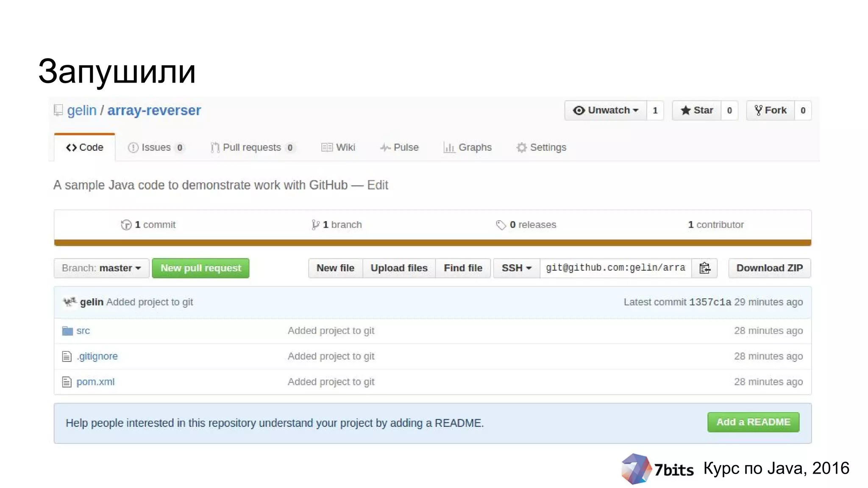
Task: Click Edit next to the description
Action: point(378,185)
